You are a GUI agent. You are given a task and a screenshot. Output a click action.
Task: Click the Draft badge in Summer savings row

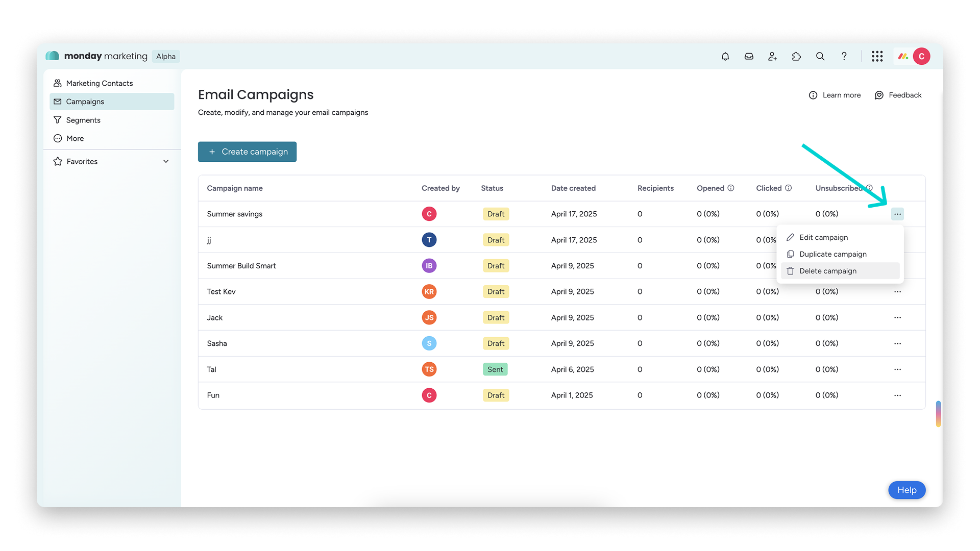point(496,214)
